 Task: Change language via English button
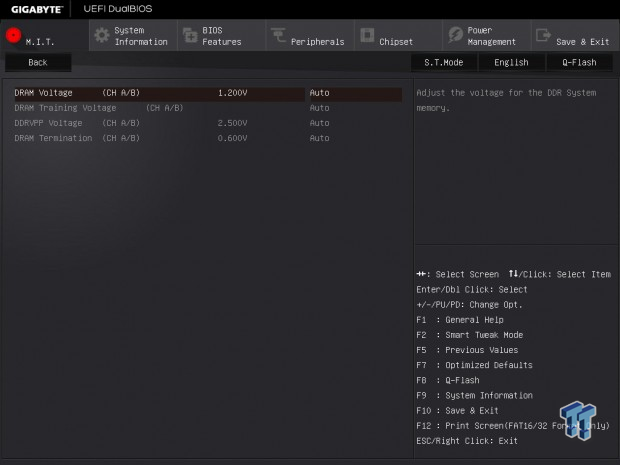(x=511, y=62)
